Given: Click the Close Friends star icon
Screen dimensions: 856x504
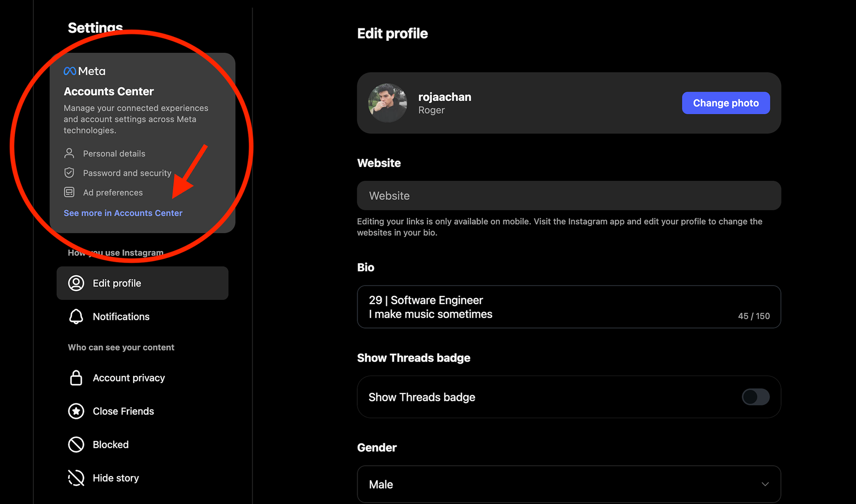Looking at the screenshot, I should click(x=76, y=411).
